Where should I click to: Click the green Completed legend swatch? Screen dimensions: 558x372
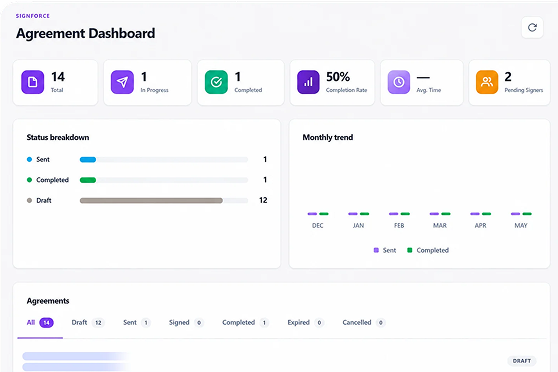click(410, 250)
